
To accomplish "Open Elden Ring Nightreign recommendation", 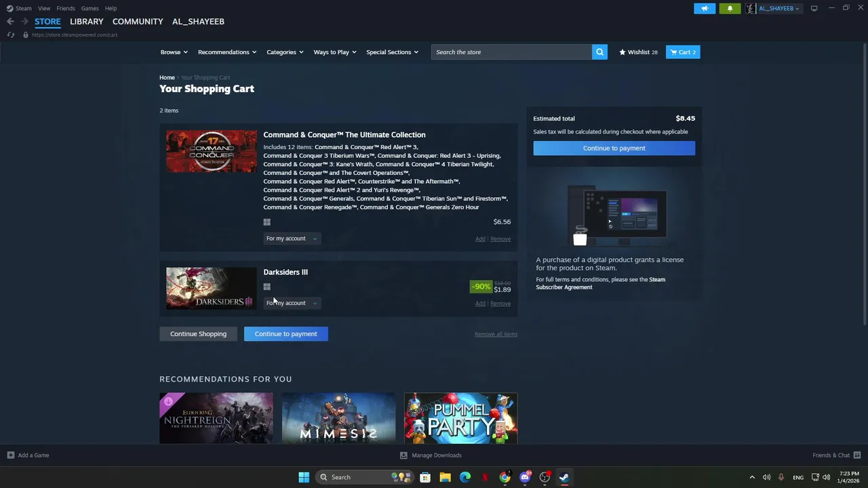I will click(216, 418).
